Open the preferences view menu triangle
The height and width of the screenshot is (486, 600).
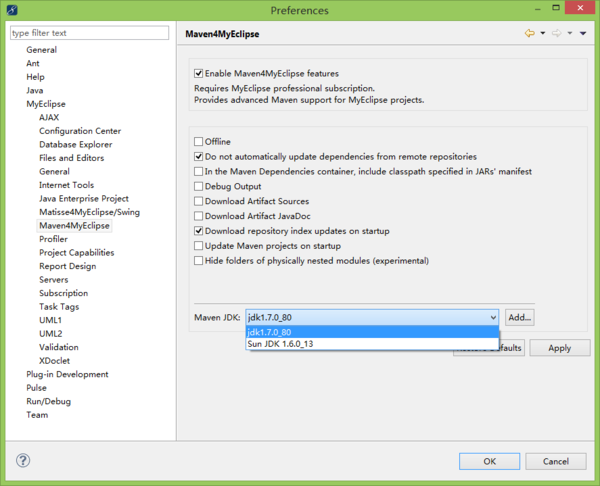583,33
